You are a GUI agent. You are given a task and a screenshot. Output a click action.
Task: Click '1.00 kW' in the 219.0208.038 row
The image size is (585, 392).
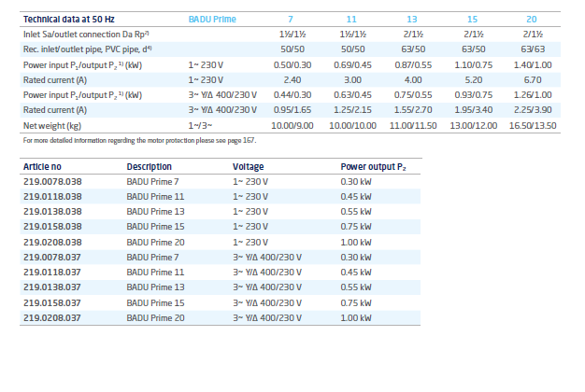356,243
